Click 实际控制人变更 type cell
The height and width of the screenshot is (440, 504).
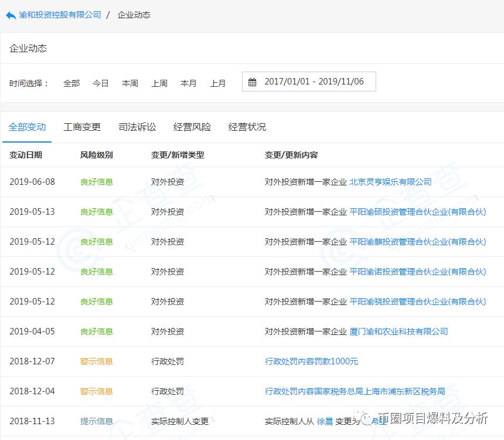coord(180,422)
